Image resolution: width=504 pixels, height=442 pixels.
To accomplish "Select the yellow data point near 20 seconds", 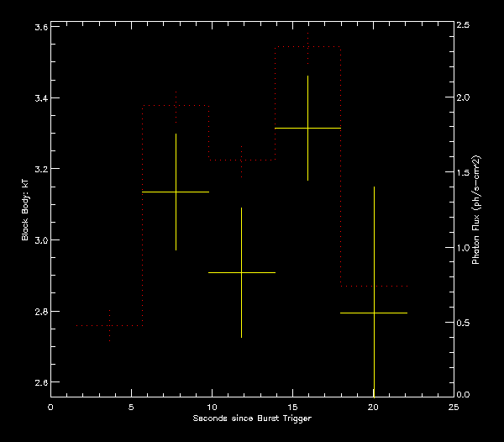I will (x=374, y=313).
